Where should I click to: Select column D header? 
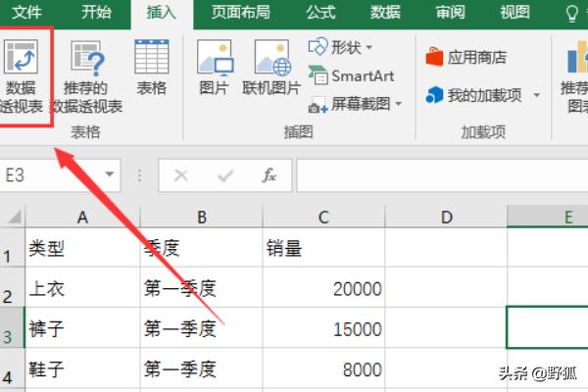446,217
